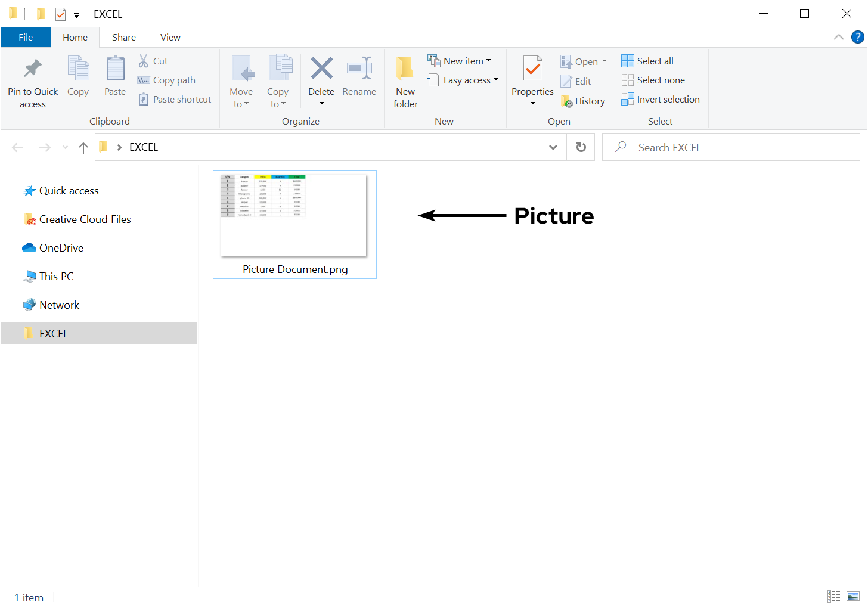
Task: Open the Easy access dropdown
Action: 463,79
